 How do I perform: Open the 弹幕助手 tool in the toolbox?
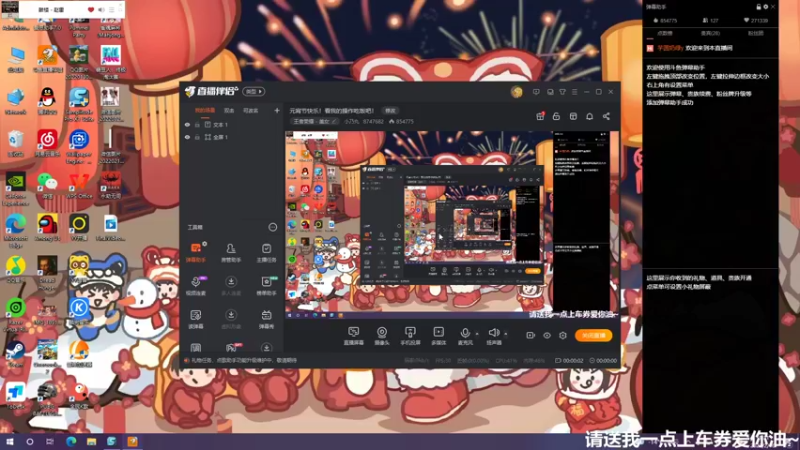pyautogui.click(x=196, y=252)
